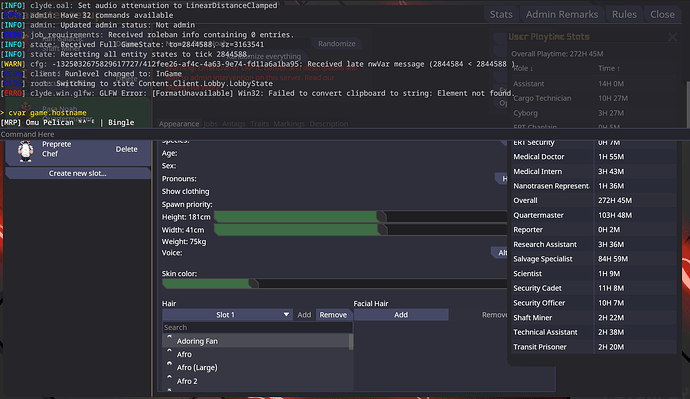Click the Weight: 75kg label
Screen dimensions: 690x399
184,242
